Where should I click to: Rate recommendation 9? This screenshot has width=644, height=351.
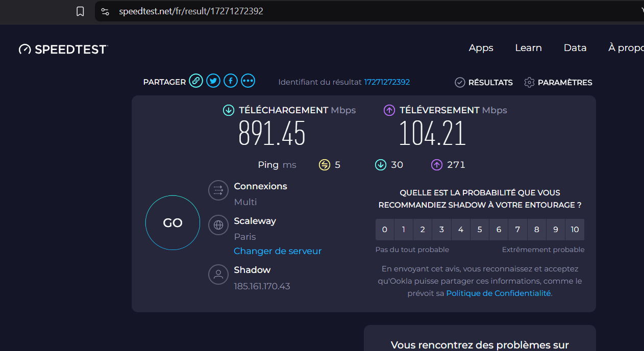click(556, 230)
